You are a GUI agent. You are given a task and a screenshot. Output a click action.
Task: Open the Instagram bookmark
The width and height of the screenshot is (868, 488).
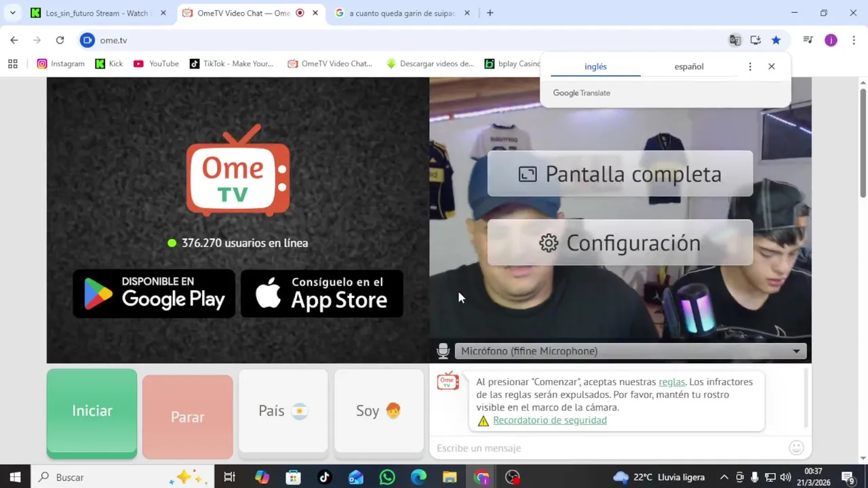click(61, 64)
